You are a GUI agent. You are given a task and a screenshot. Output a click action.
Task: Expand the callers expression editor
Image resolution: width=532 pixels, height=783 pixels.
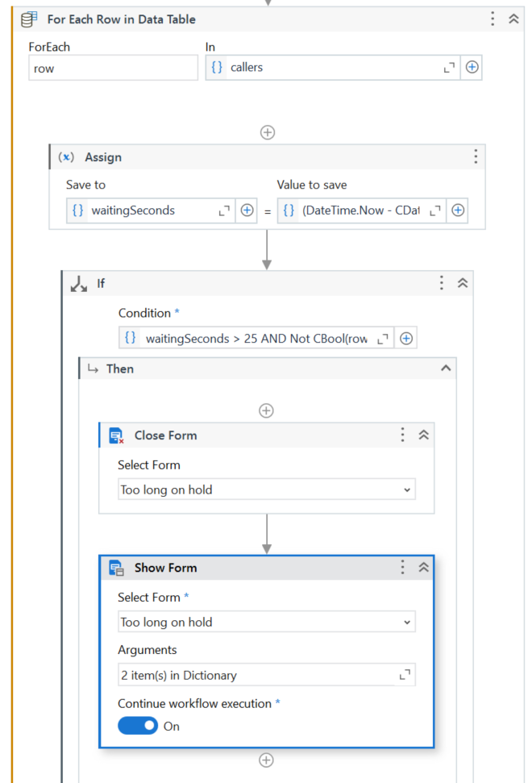click(449, 68)
